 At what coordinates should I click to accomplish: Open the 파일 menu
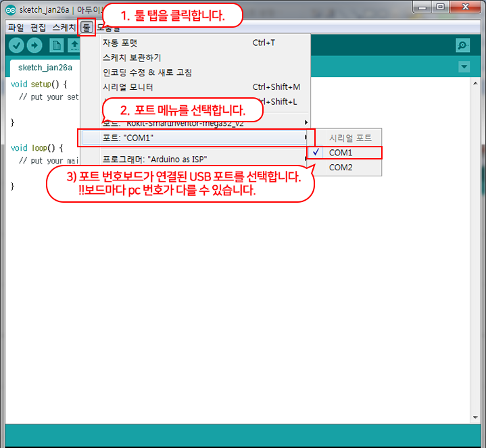coord(16,28)
